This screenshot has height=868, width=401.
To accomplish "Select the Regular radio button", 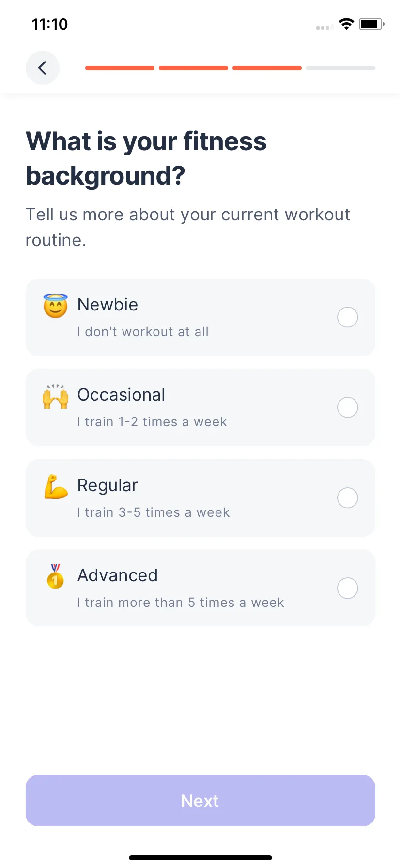I will click(348, 498).
